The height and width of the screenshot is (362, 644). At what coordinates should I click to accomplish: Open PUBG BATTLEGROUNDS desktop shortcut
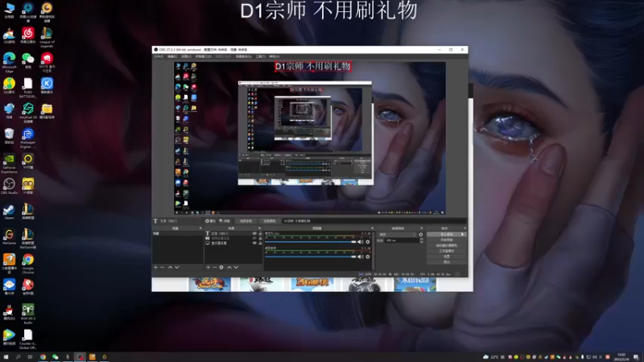28,88
